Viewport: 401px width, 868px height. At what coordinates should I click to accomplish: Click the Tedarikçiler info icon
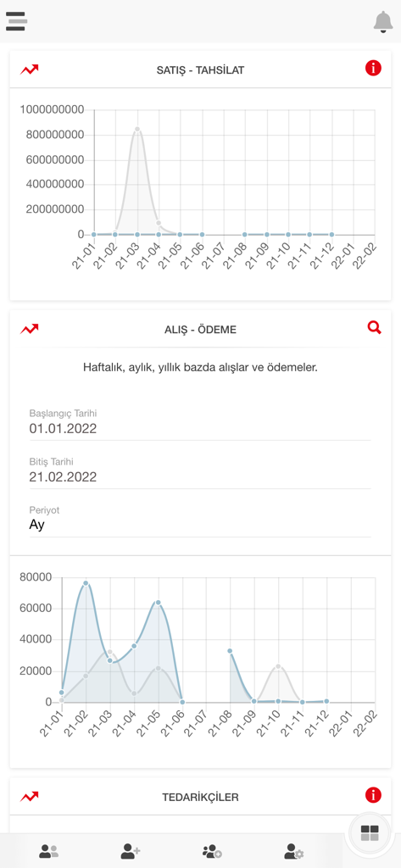click(373, 795)
